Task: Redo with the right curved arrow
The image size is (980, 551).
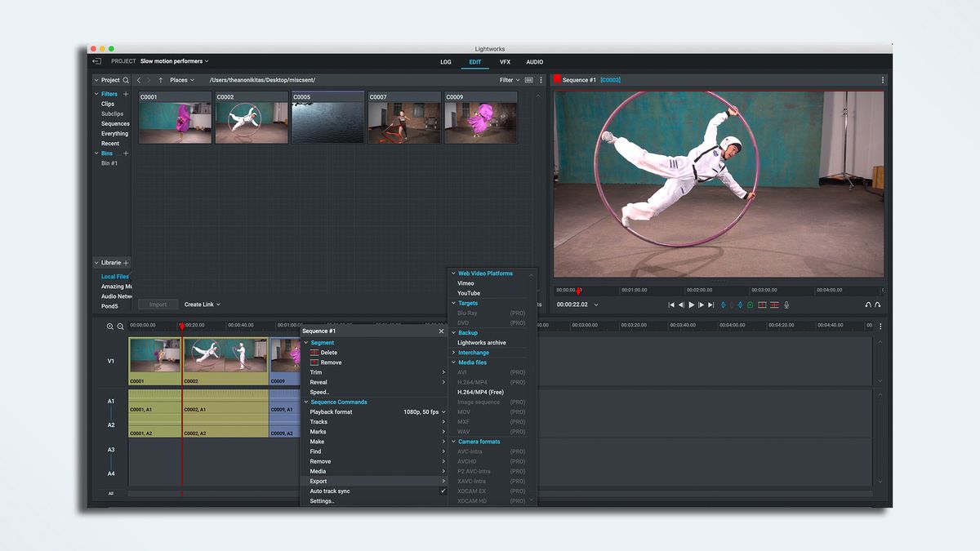Action: tap(878, 304)
